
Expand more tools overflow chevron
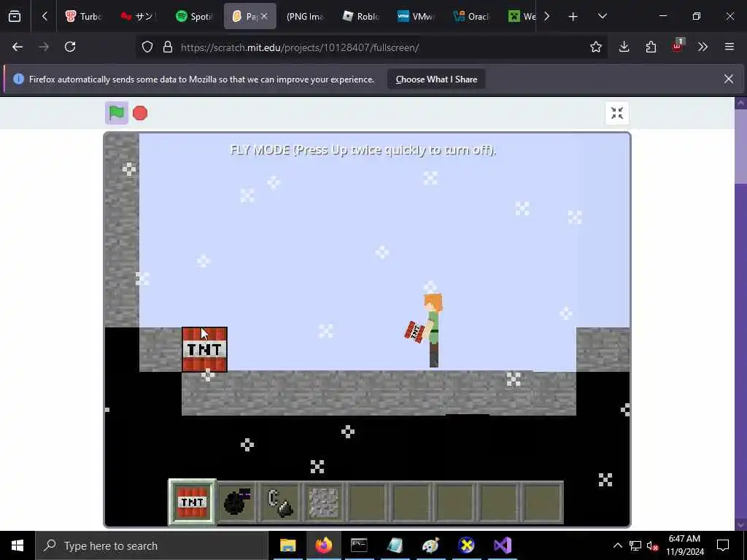click(703, 47)
